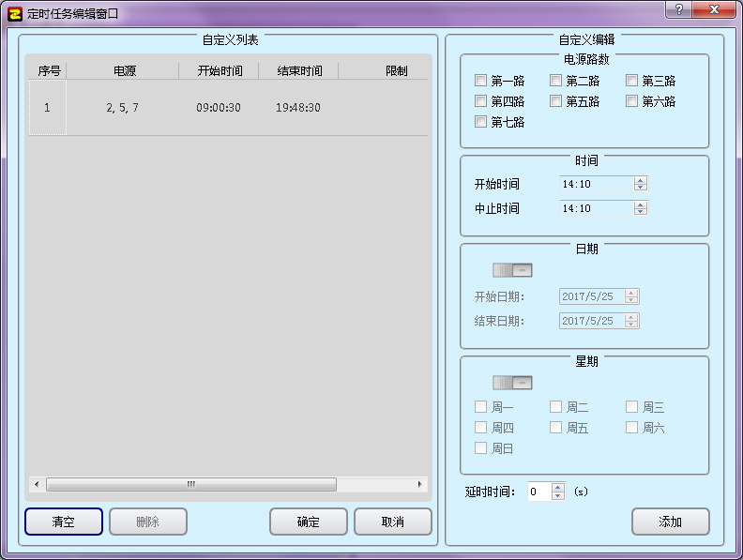Click the 开始时间 time input field
The height and width of the screenshot is (560, 743).
(x=596, y=184)
